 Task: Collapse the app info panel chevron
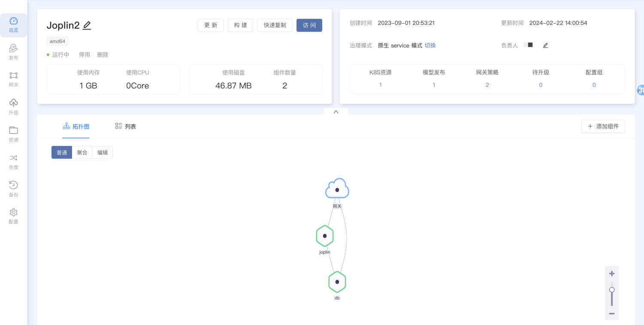pos(336,112)
